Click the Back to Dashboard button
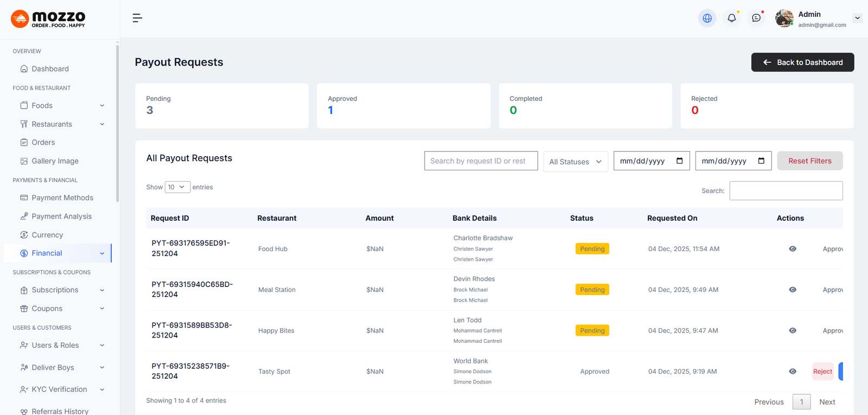 click(x=802, y=62)
